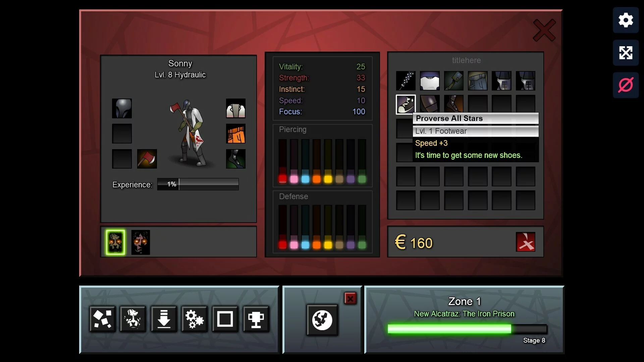Click the empty square toolbar button

[x=225, y=319]
